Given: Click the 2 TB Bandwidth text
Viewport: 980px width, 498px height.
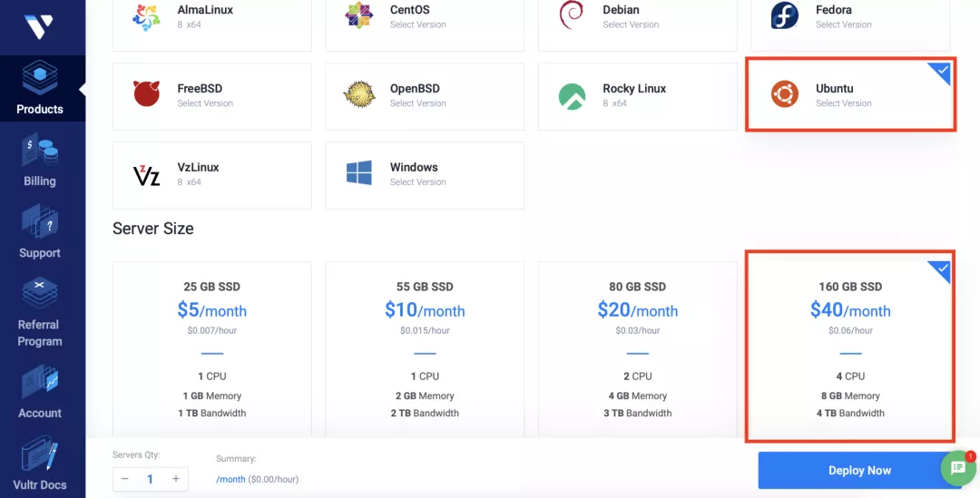Looking at the screenshot, I should 425,413.
